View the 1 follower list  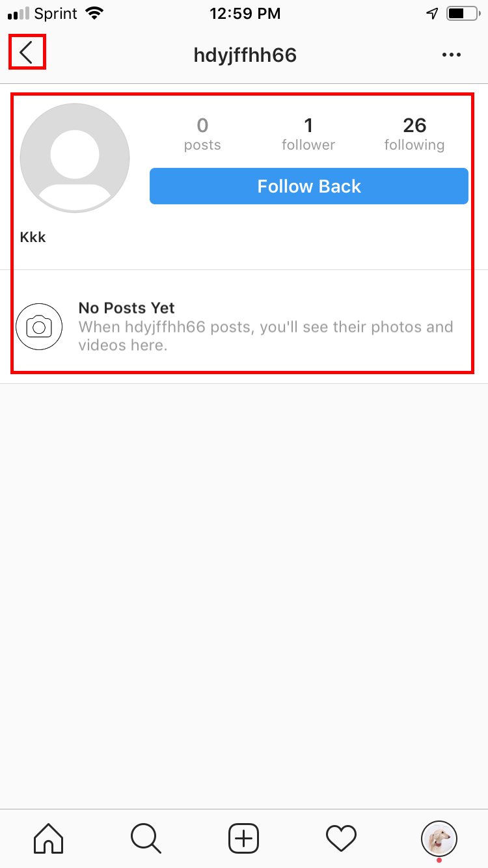pyautogui.click(x=308, y=134)
